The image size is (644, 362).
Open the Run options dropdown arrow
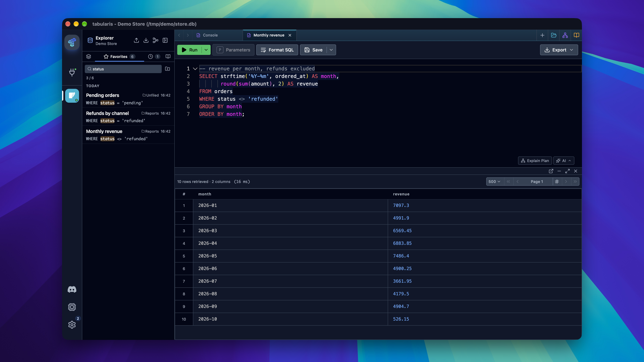206,50
